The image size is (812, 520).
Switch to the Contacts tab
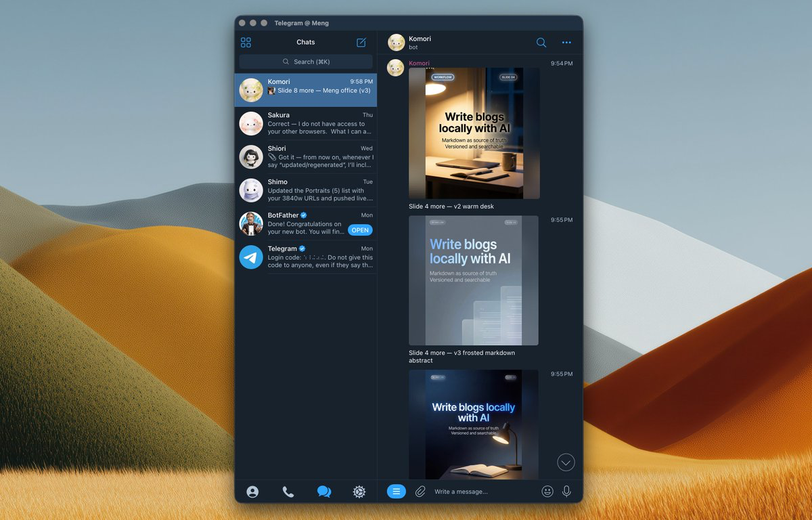point(252,492)
